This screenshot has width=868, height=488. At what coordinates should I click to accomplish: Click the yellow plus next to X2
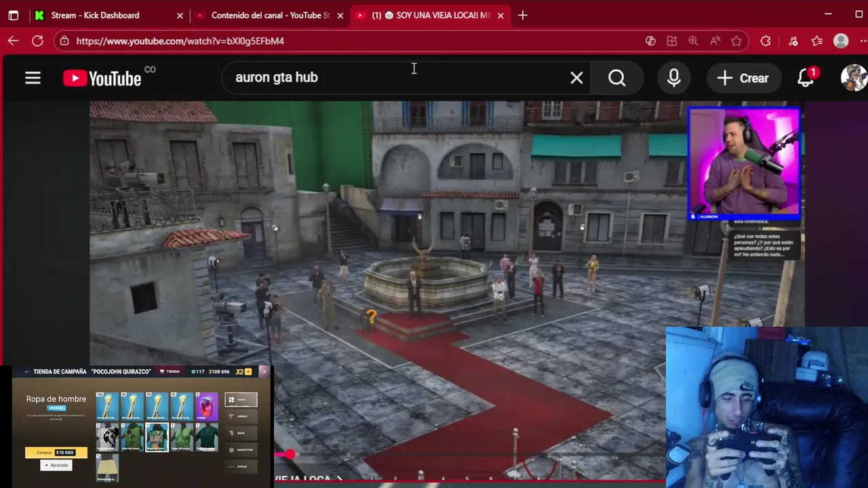[x=248, y=371]
